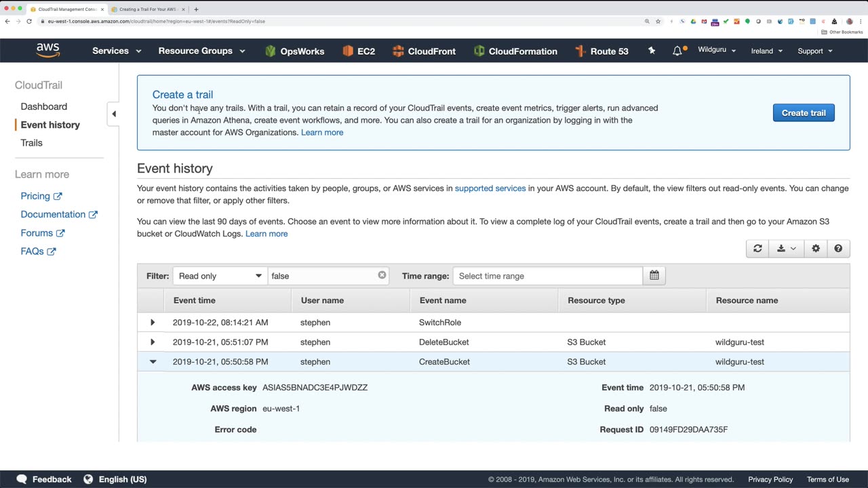This screenshot has width=868, height=488.
Task: Open the Documentation external link
Action: [x=59, y=214]
